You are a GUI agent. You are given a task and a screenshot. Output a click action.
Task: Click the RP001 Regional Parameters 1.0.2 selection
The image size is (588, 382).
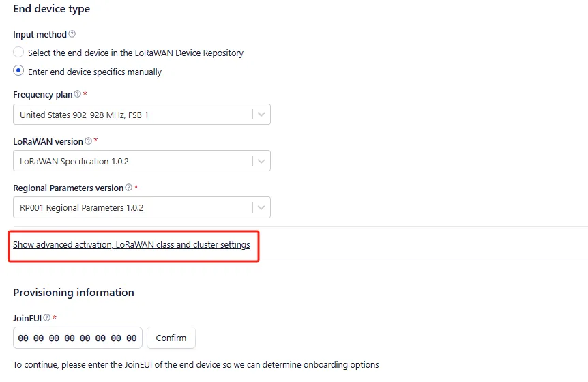point(81,207)
